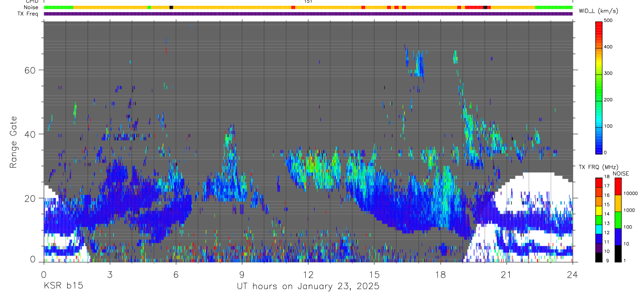Screen dimensions: 644x297
Task: Click the '151' CPID value at top
Action: 308,2
